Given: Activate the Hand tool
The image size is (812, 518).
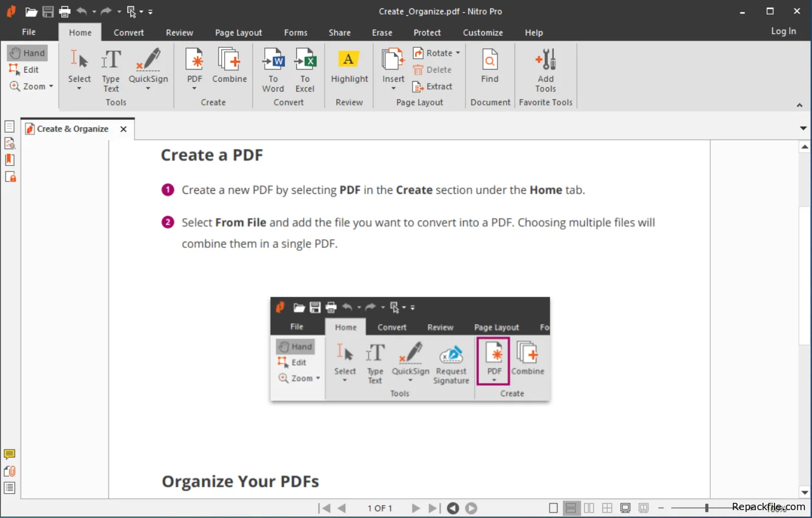Looking at the screenshot, I should click(27, 53).
